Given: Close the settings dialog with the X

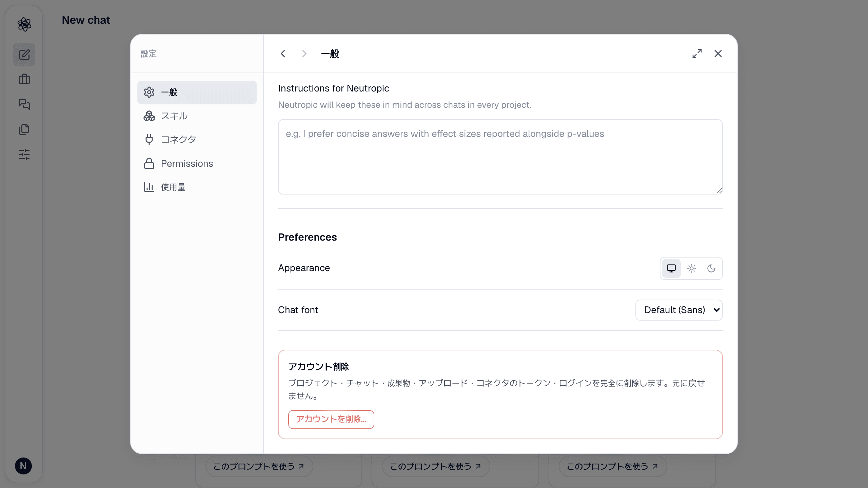Looking at the screenshot, I should (x=718, y=54).
